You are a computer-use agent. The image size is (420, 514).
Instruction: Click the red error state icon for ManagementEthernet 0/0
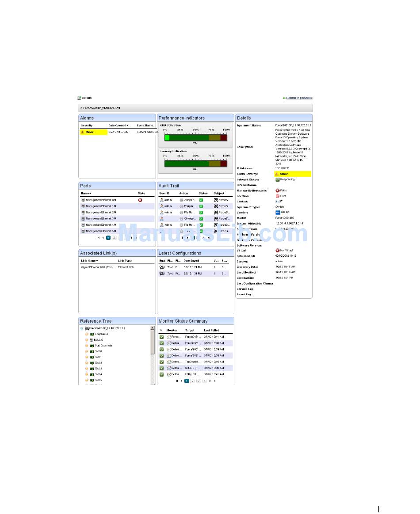pos(140,200)
